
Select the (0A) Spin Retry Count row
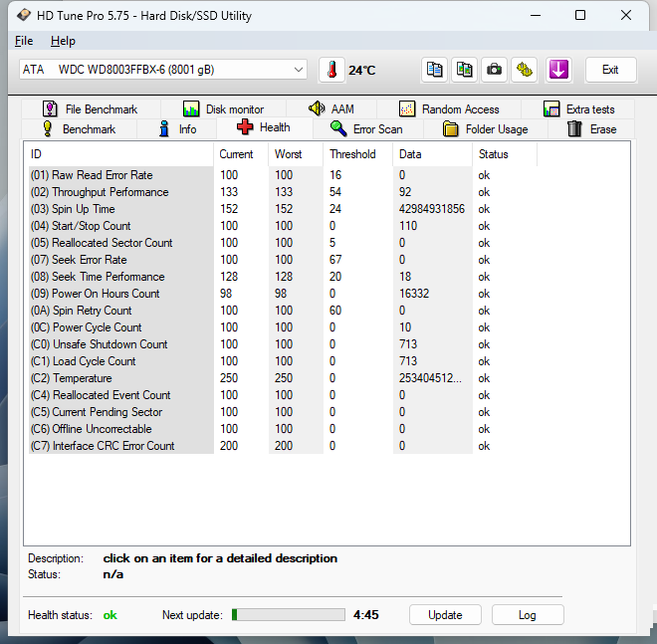pyautogui.click(x=283, y=311)
